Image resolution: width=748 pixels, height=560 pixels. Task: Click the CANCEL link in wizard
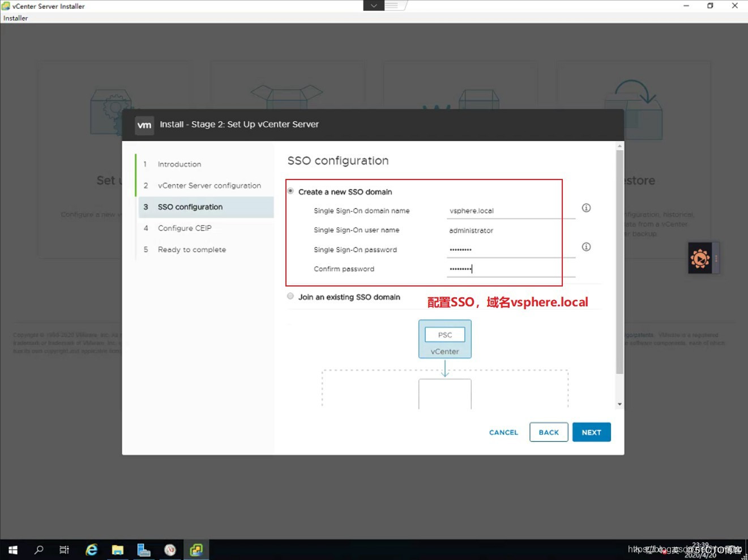point(503,432)
